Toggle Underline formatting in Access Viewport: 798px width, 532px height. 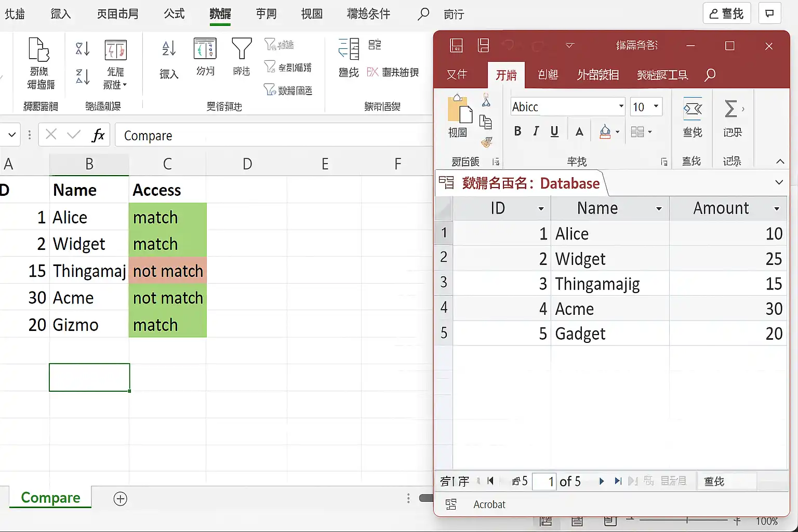(x=554, y=131)
